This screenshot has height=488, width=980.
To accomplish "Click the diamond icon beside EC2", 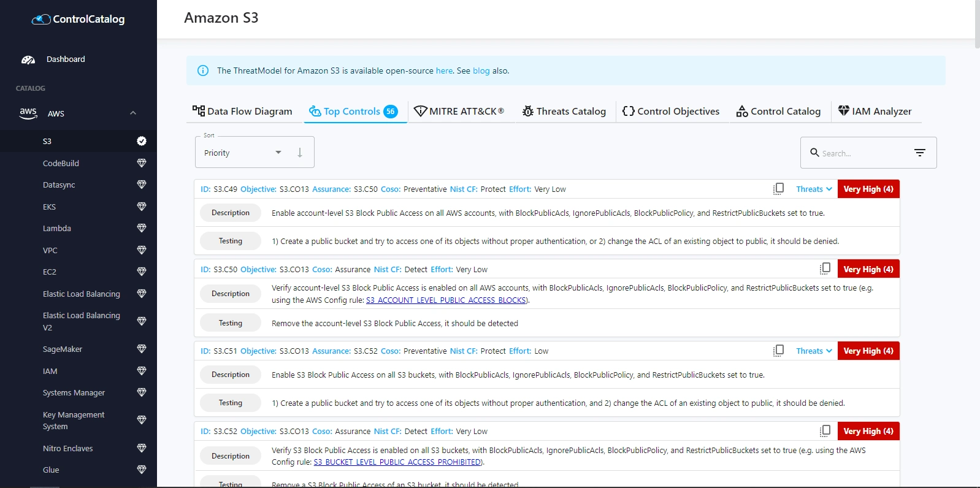I will [142, 272].
